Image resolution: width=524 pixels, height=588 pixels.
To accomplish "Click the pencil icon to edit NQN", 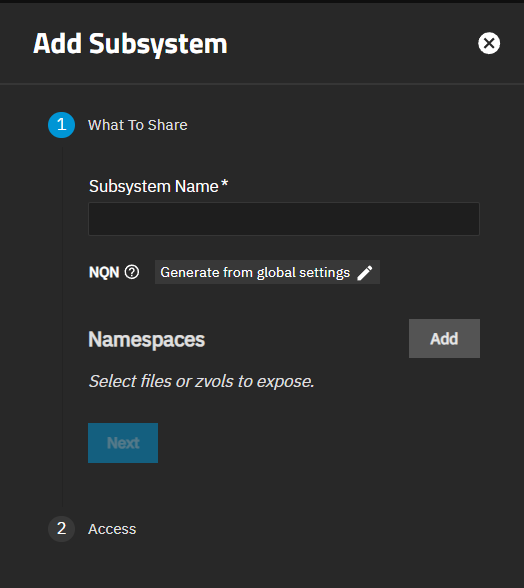I will (365, 273).
